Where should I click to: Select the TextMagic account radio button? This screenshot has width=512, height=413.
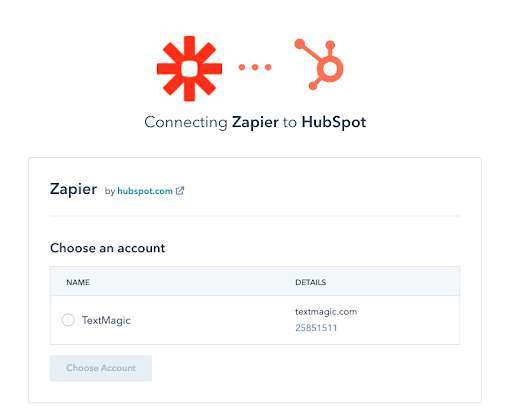[68, 320]
